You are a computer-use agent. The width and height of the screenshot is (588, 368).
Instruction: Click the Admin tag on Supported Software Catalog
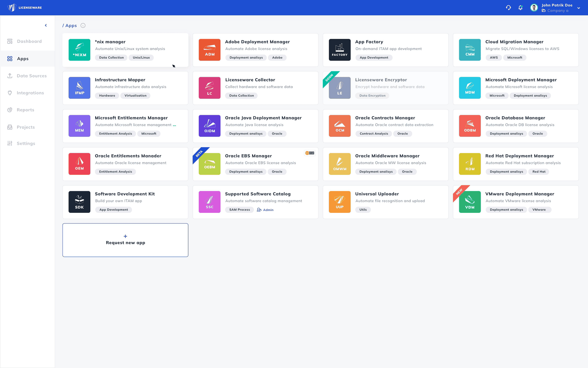[x=265, y=210]
